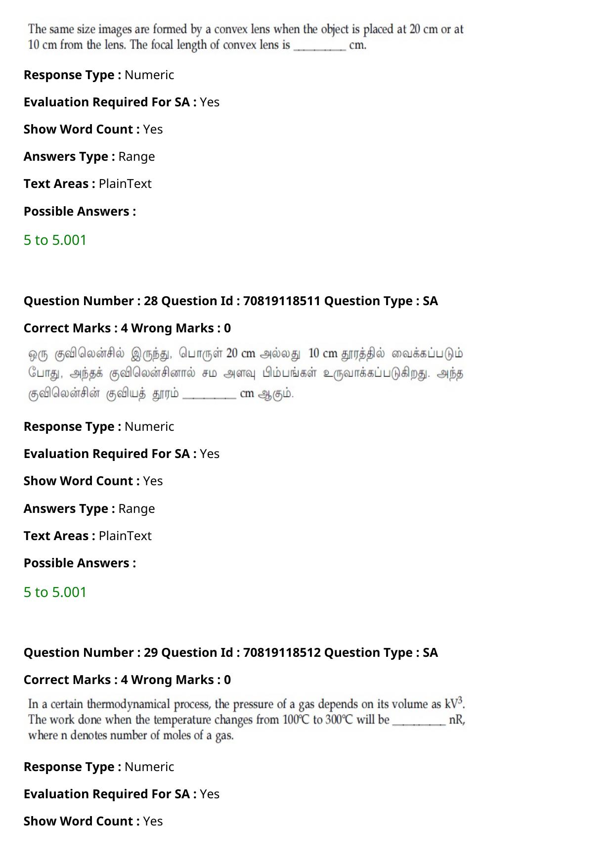Click the convex lens question text at top
Image resolution: width=613 pixels, height=868 pixels.
246,37
